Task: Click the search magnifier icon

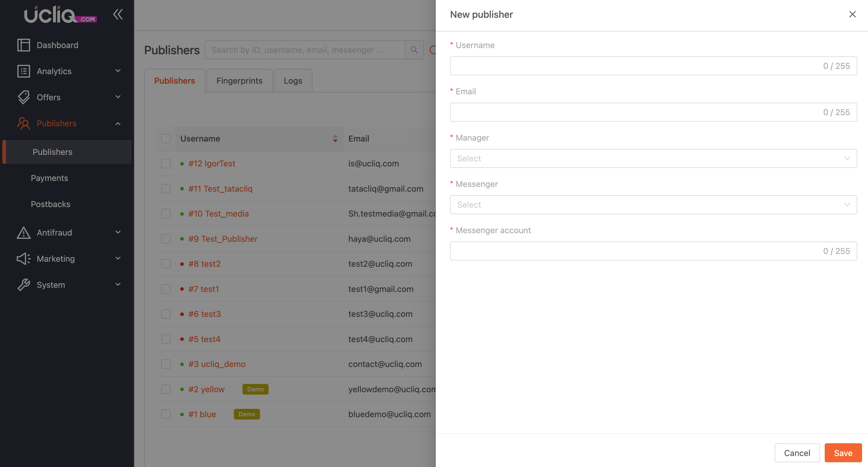Action: [414, 50]
